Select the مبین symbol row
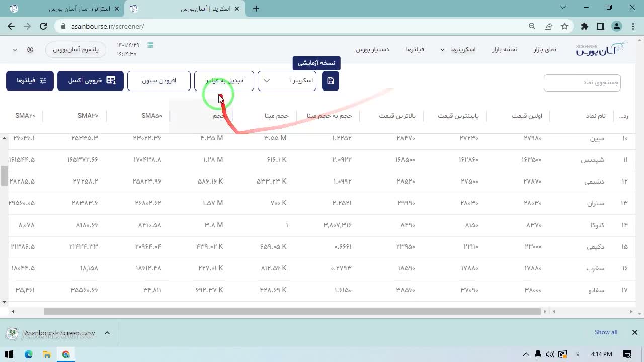 [322, 138]
